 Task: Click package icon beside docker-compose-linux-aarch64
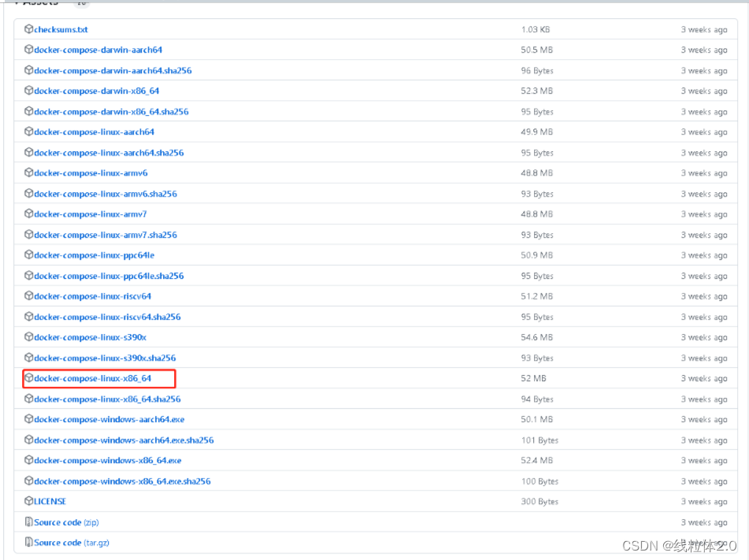tap(28, 132)
